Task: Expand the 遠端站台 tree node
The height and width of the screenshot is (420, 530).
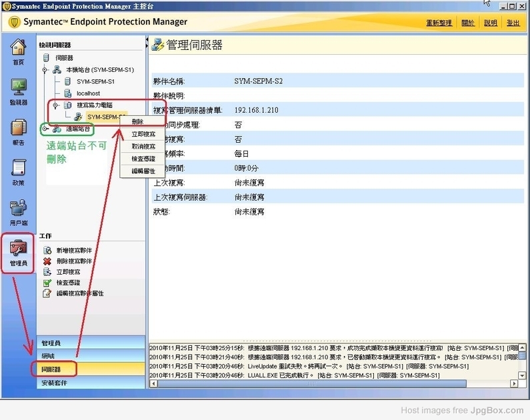Action: coord(45,129)
